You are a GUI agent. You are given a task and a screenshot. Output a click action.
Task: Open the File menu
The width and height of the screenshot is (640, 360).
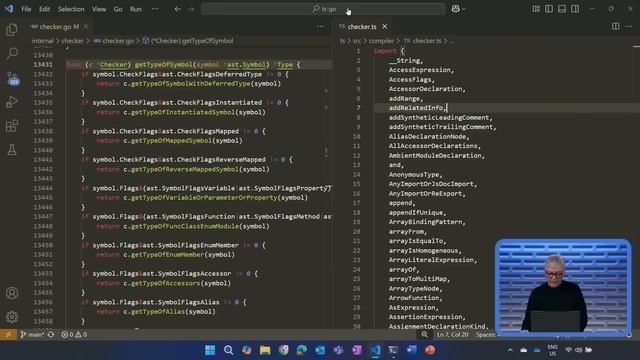(x=26, y=9)
